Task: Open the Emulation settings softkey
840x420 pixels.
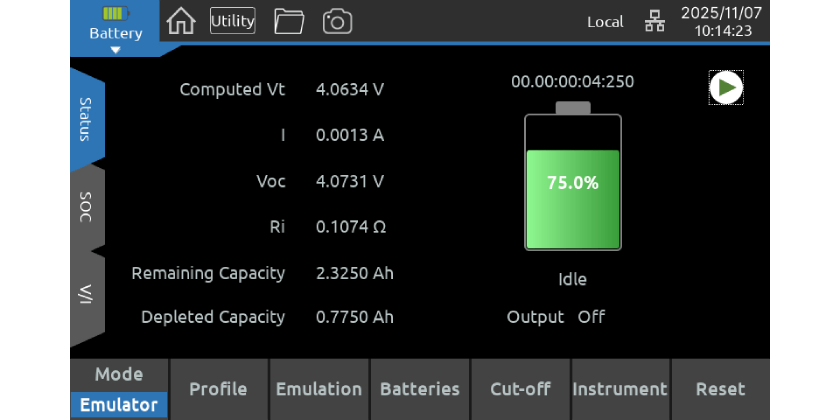Action: tap(319, 390)
